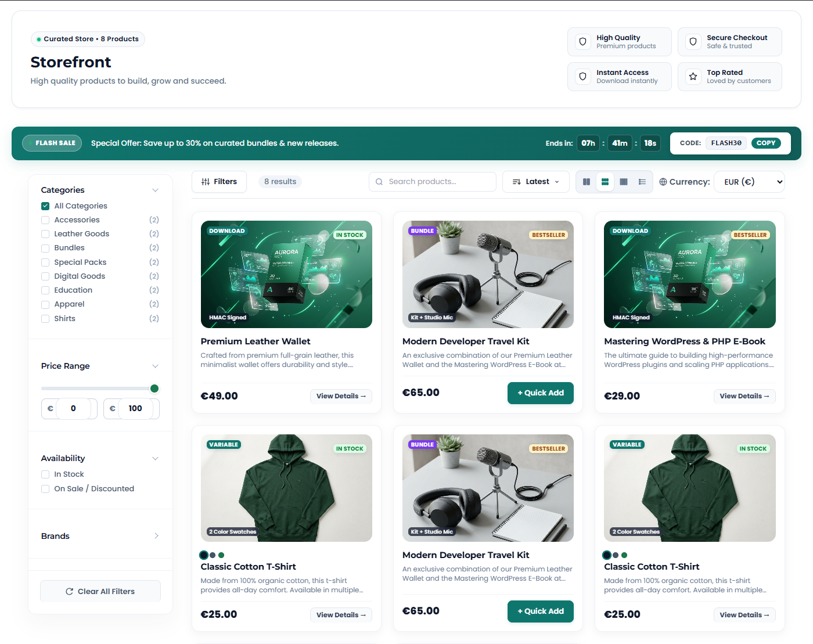
Task: Click Clear All Filters button
Action: pos(100,591)
